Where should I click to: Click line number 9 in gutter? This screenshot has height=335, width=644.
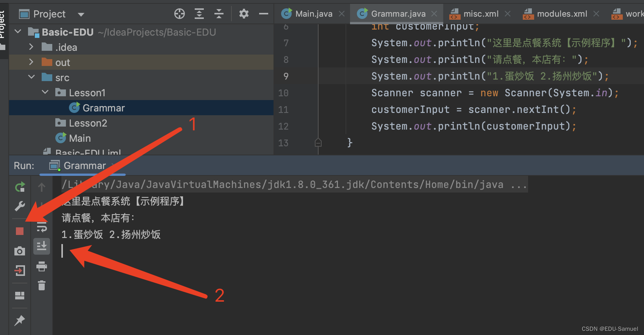point(286,76)
